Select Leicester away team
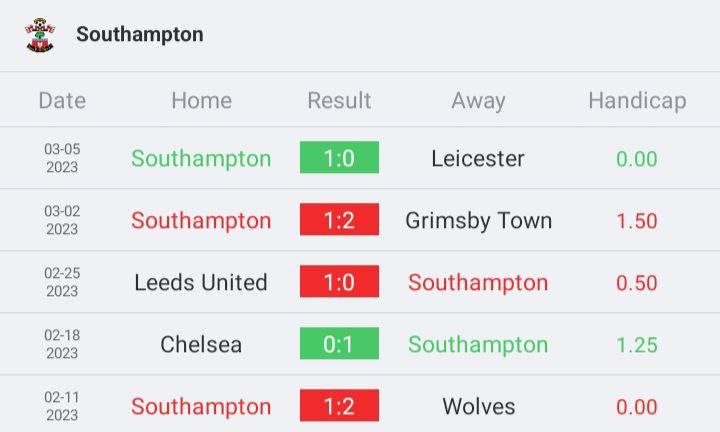Image resolution: width=720 pixels, height=432 pixels. pos(478,158)
